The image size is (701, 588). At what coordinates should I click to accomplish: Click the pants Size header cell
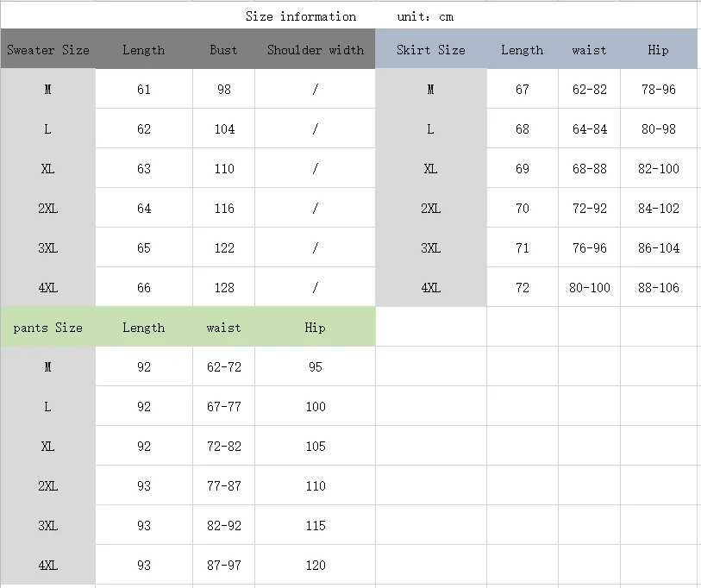(47, 328)
